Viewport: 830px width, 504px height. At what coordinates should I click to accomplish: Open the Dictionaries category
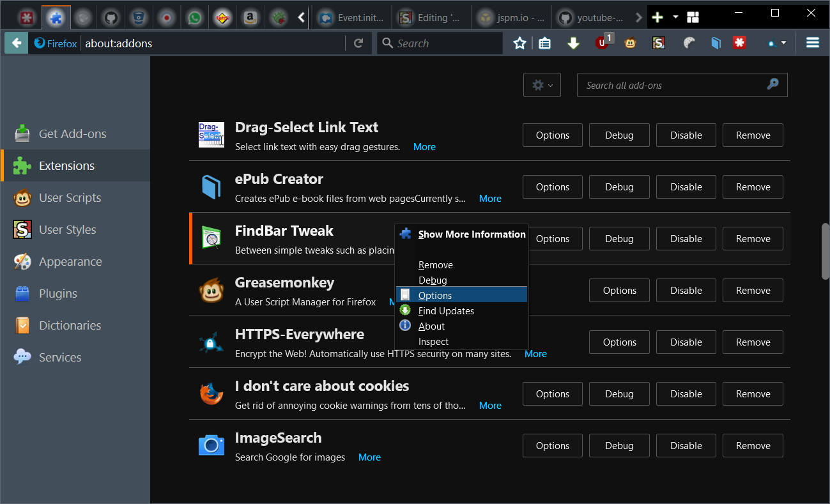(x=75, y=325)
